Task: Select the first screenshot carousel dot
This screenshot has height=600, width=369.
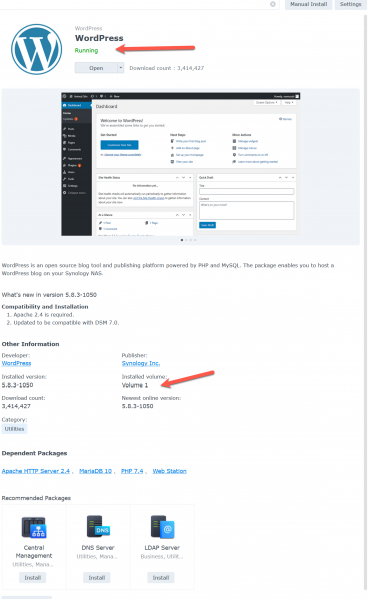Action: point(182,240)
